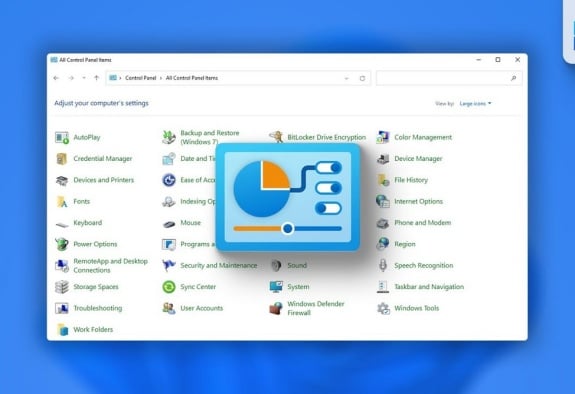Screen dimensions: 575x394
Task: Open the Security and Maintenance flag icon
Action: click(x=169, y=265)
